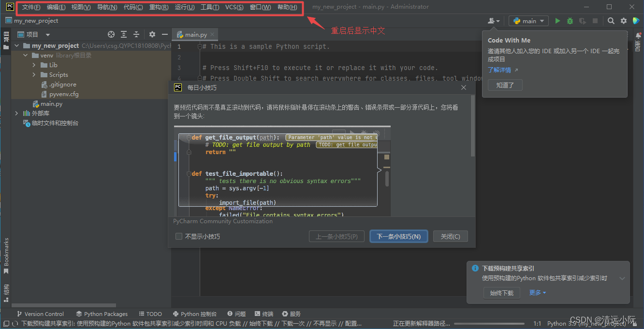The width and height of the screenshot is (644, 329).
Task: Open notifications bell icon on right strip
Action: coord(638,35)
